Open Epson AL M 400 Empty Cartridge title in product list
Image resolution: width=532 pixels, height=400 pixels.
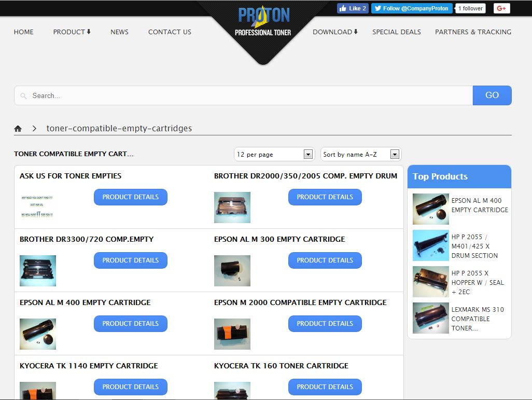point(85,302)
